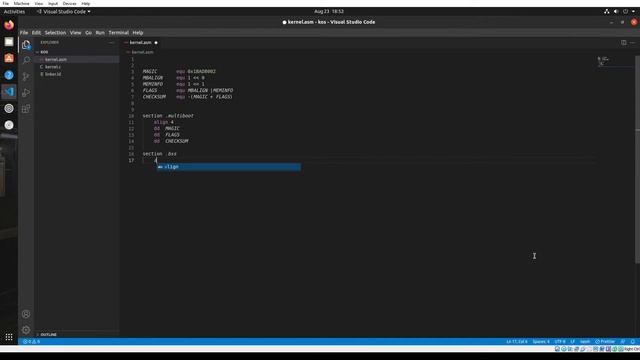640x360 pixels.
Task: Open the Accounts menu icon
Action: pos(26,314)
